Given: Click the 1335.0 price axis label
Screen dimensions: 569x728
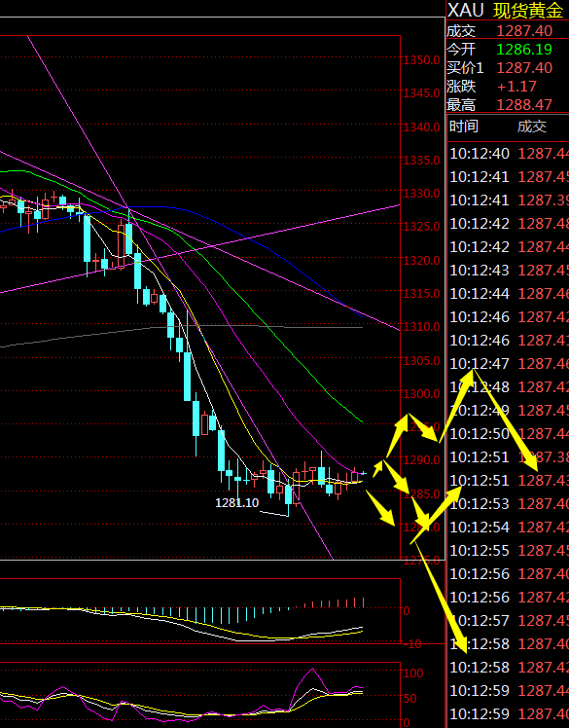Looking at the screenshot, I should (421, 161).
